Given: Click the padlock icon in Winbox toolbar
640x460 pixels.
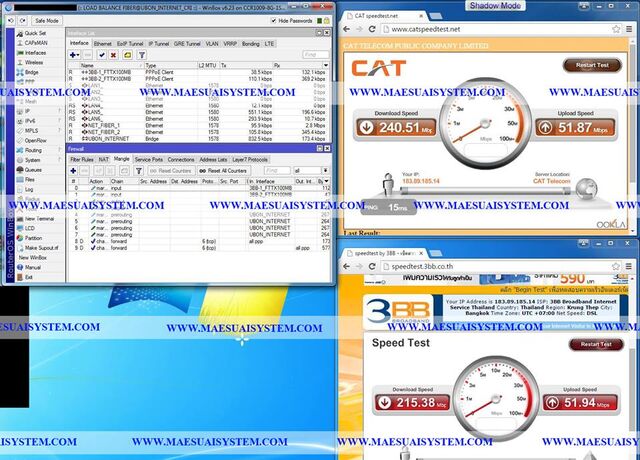Looking at the screenshot, I should (x=327, y=20).
